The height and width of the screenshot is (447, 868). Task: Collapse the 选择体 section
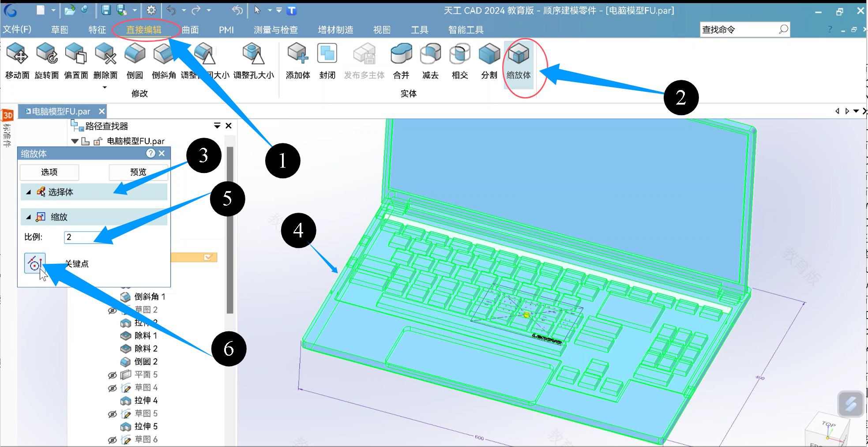[28, 192]
